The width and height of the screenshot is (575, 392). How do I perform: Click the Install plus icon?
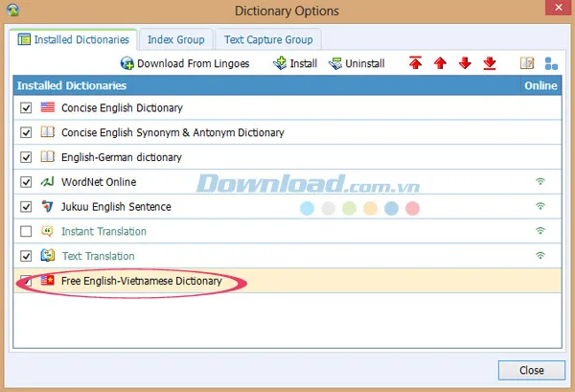(280, 63)
